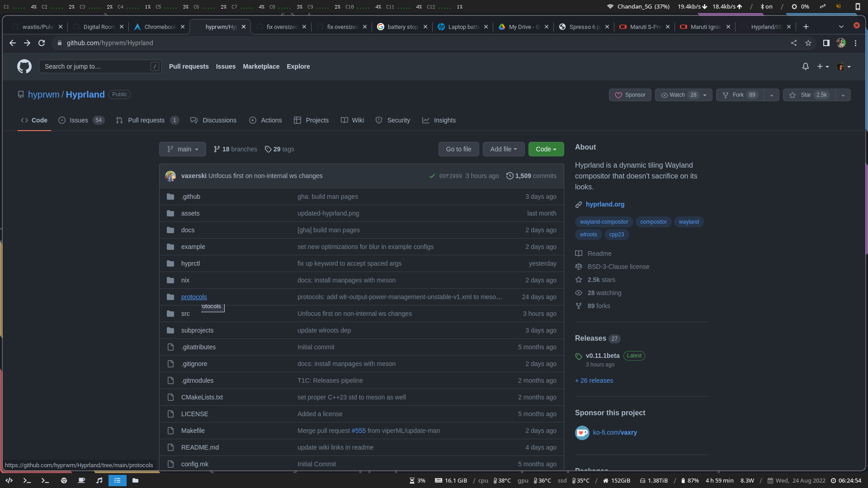Toggle the browser bookmark star
The width and height of the screenshot is (868, 488).
(x=809, y=43)
